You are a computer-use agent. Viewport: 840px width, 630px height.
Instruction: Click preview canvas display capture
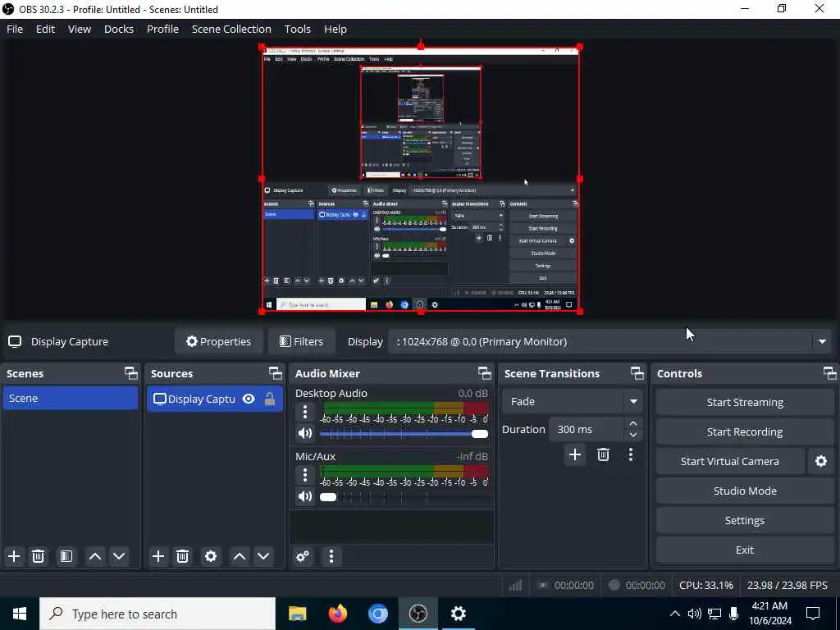[421, 180]
